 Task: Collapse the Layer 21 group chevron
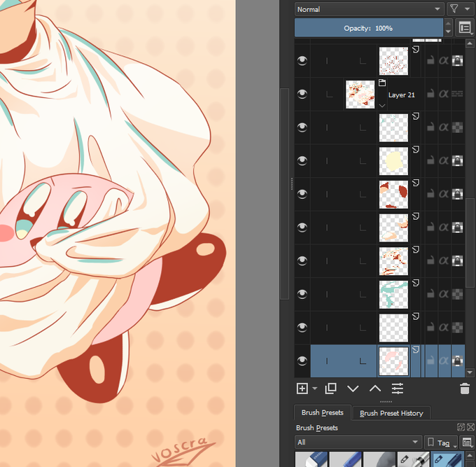382,105
